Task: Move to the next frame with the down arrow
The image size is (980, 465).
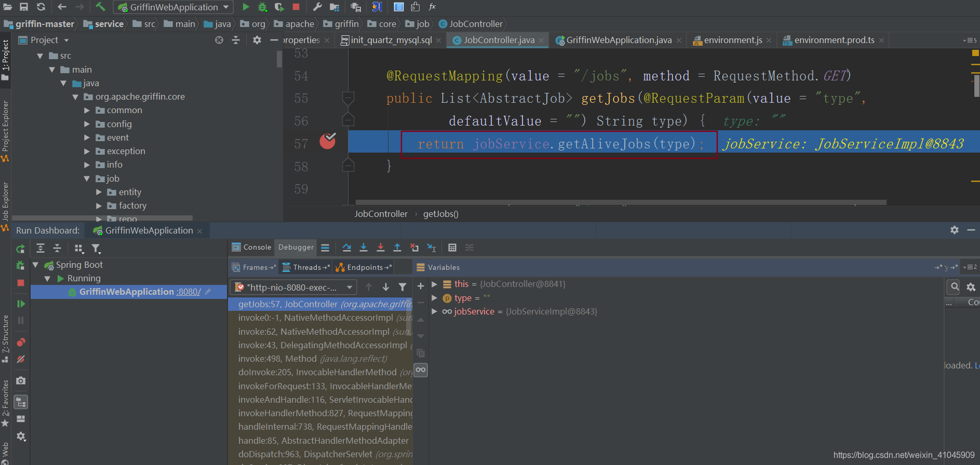Action: pos(386,287)
